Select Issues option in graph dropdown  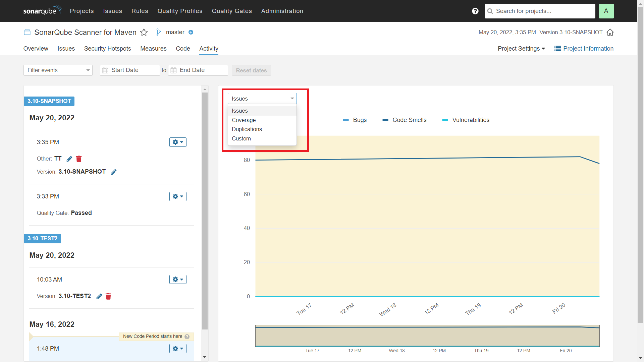(x=262, y=111)
